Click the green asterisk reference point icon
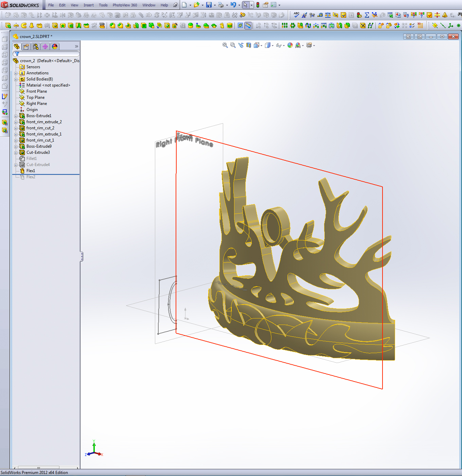 pyautogui.click(x=459, y=25)
